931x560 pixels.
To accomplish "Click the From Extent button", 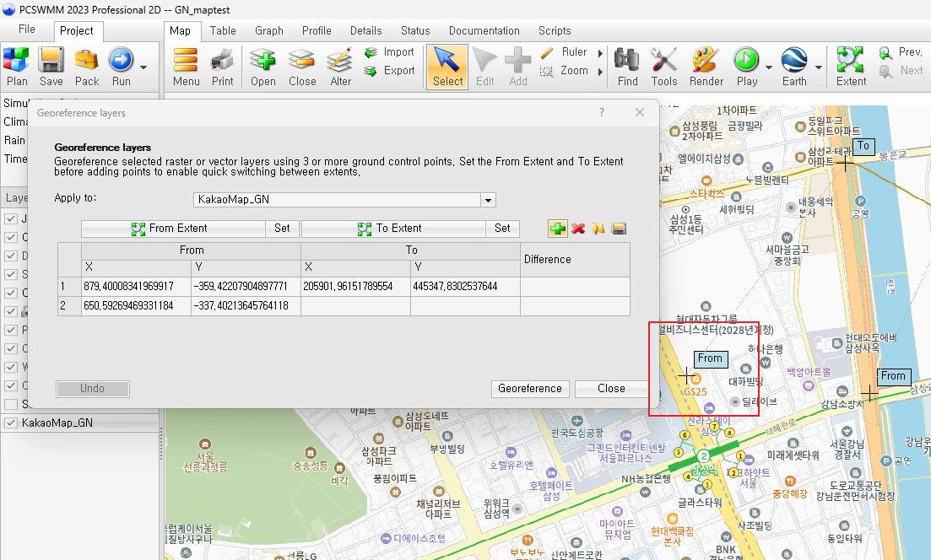I will [x=173, y=229].
